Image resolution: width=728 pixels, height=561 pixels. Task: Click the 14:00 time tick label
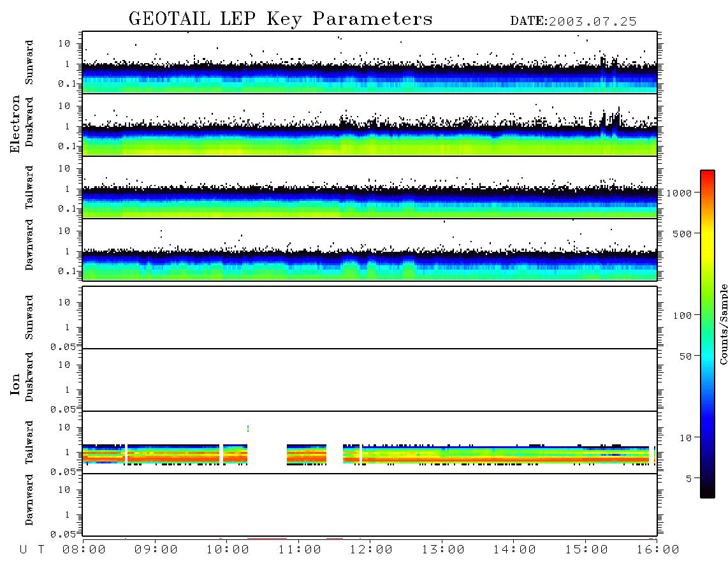[514, 550]
